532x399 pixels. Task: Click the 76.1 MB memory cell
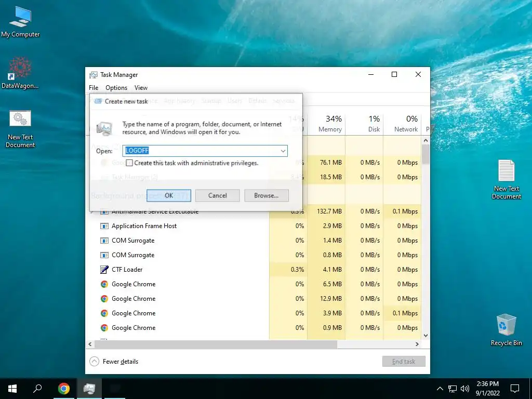click(326, 163)
